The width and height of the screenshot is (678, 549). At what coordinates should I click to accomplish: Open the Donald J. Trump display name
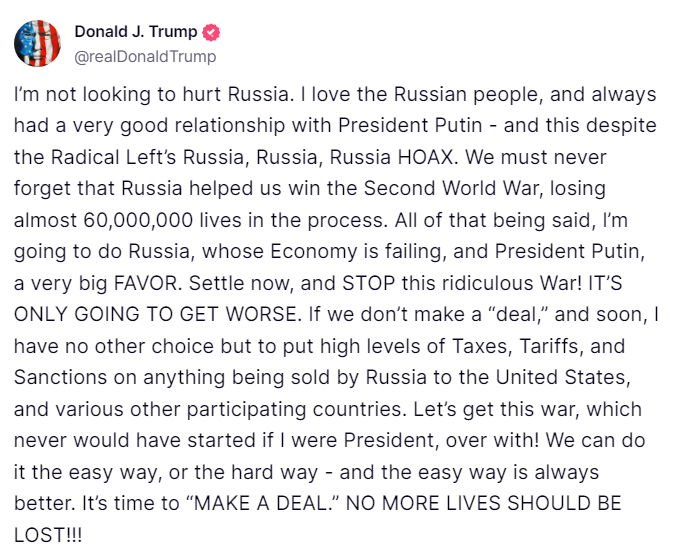click(136, 32)
